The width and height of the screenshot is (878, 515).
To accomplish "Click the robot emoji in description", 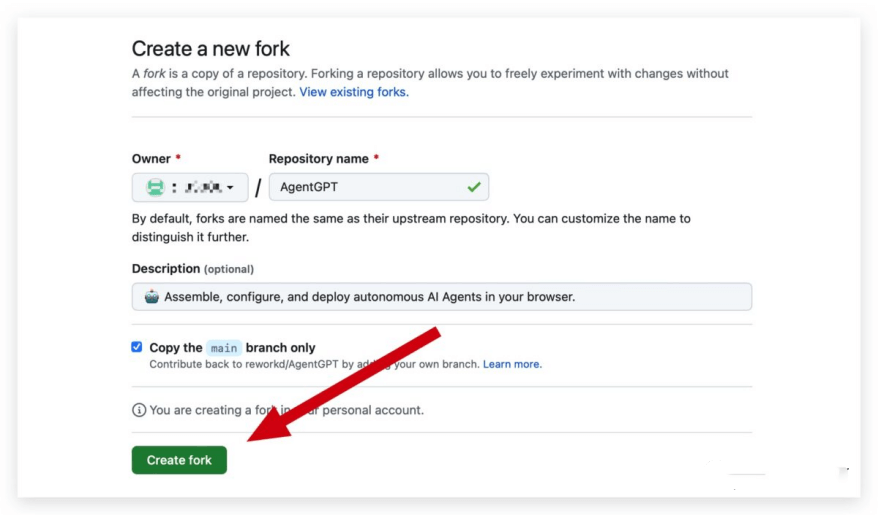I will point(151,297).
